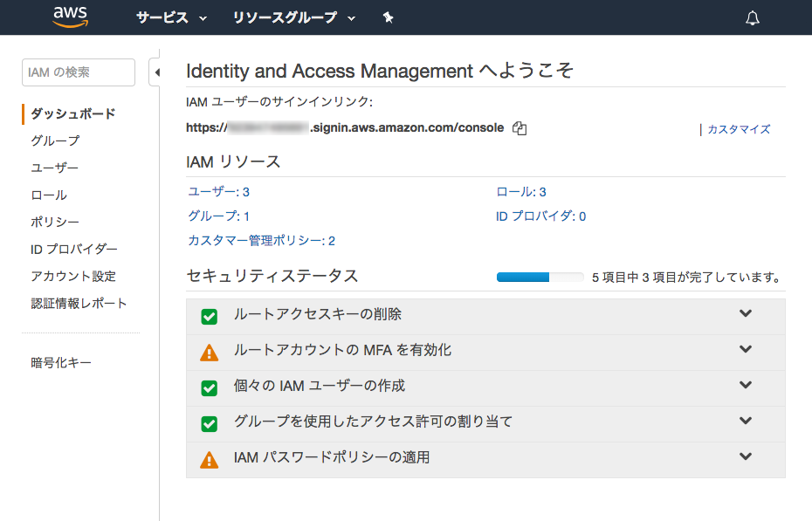The width and height of the screenshot is (812, 521).
Task: Open ポリシー in the sidebar
Action: (55, 222)
